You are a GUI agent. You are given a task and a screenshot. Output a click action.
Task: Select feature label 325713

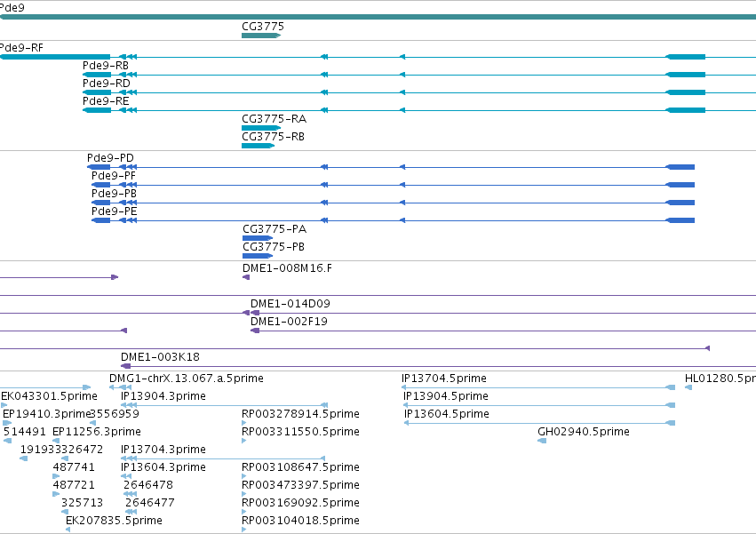click(82, 503)
